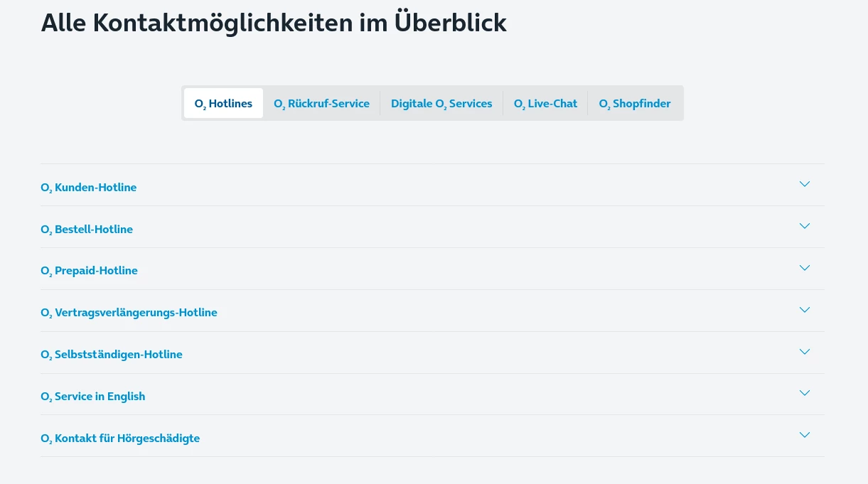Click the heading Alle Kontaktmöglichkeiten im Überblick

coord(274,23)
